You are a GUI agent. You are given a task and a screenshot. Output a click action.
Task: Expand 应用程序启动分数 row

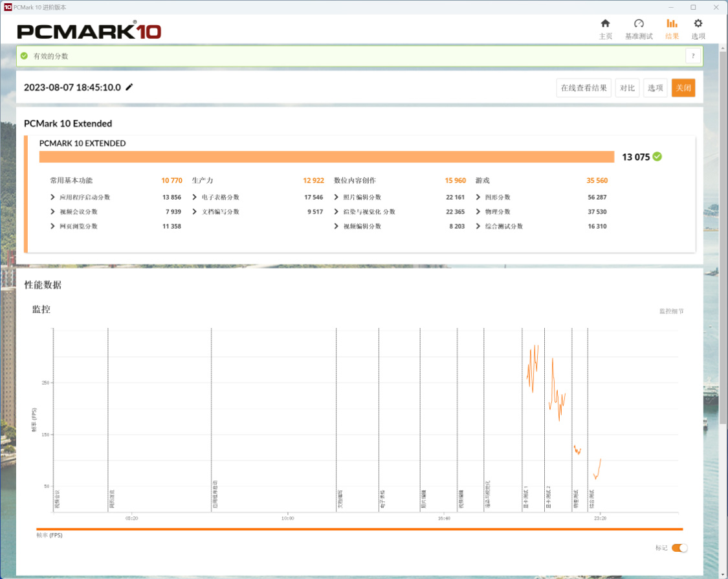coord(52,197)
